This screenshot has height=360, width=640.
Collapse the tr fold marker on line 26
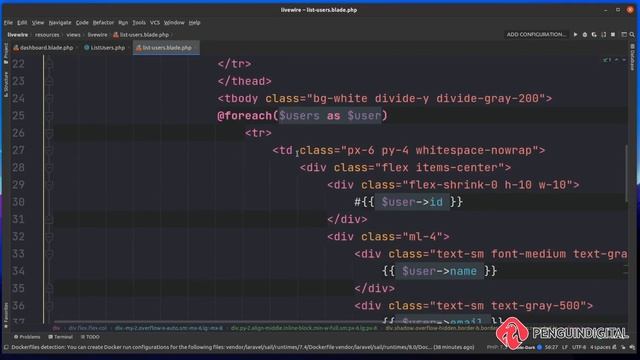tap(49, 133)
